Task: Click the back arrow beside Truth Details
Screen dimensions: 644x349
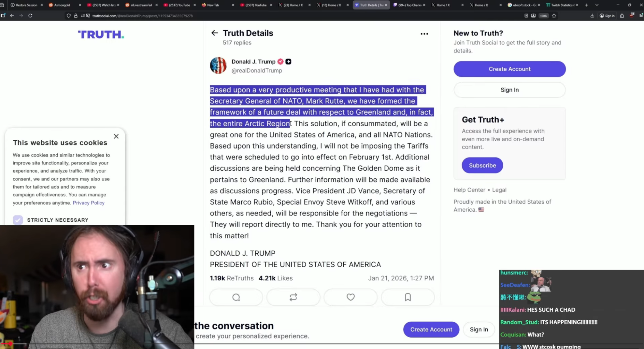Action: click(x=214, y=33)
